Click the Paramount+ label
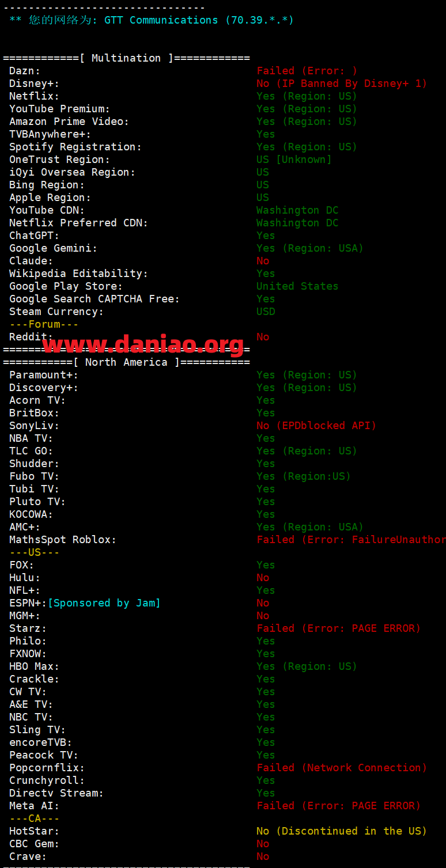This screenshot has width=446, height=868. (44, 375)
